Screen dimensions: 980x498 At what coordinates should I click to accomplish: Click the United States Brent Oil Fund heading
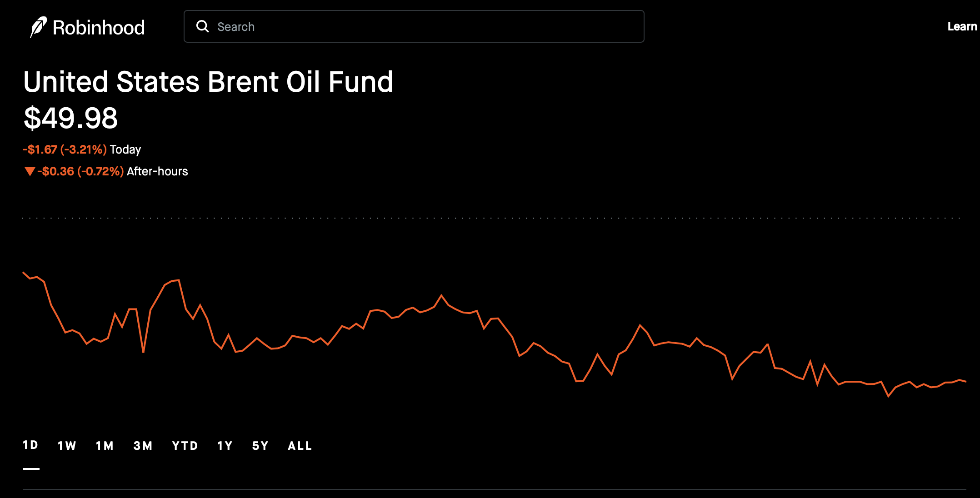point(208,82)
